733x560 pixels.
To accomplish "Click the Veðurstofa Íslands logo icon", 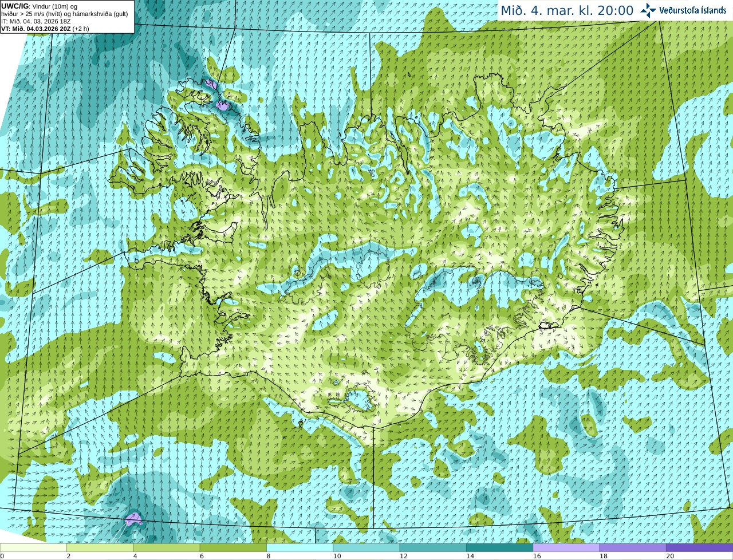I will pos(648,10).
